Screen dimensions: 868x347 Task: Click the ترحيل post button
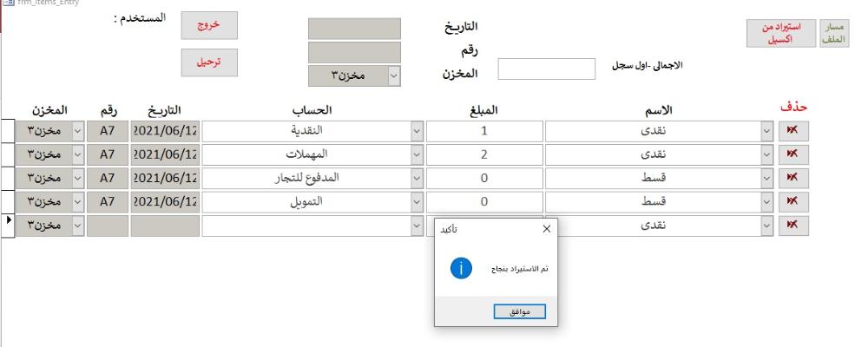click(209, 62)
